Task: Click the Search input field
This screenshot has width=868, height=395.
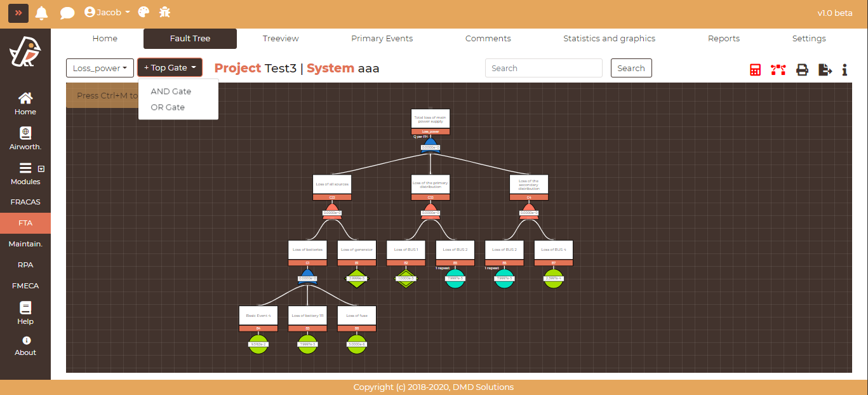Action: (543, 68)
